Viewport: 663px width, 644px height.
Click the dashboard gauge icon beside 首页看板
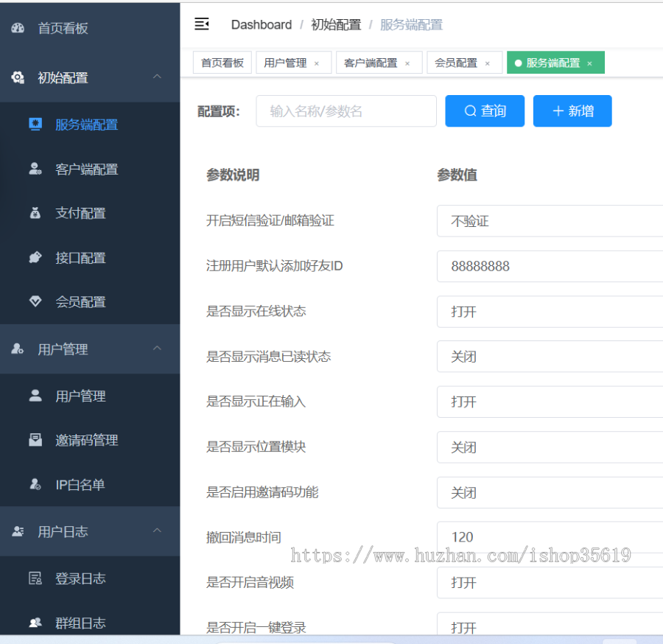coord(18,28)
